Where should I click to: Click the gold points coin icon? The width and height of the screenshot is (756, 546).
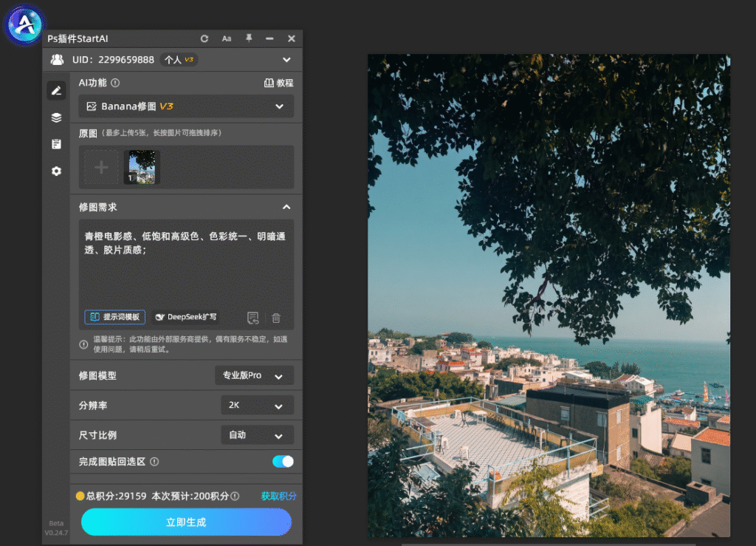80,496
